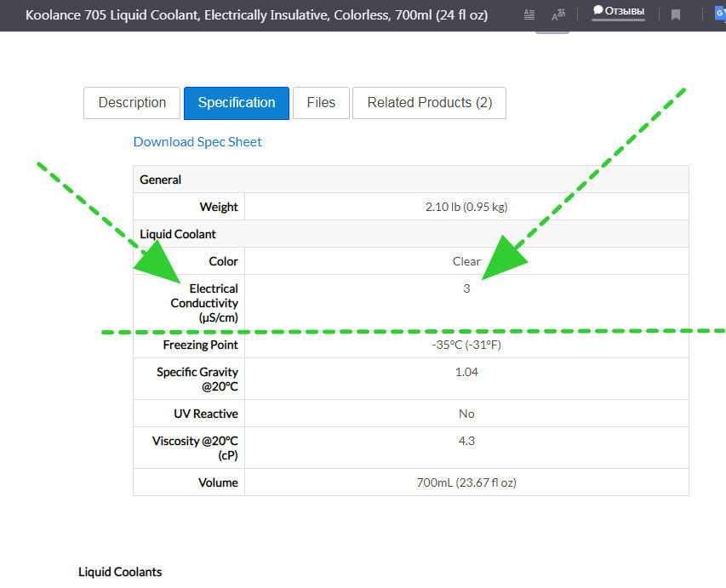
Task: Click the Liquid Coolant section header
Action: coord(178,234)
